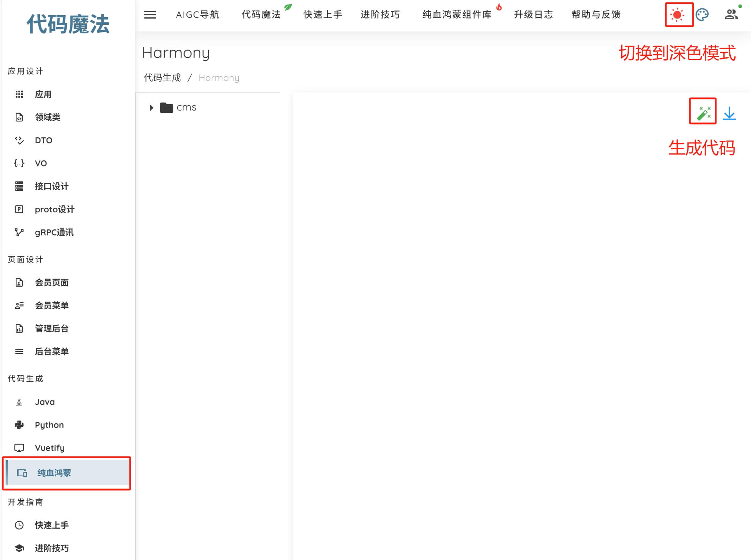Select Vuetify in the sidebar

click(50, 448)
